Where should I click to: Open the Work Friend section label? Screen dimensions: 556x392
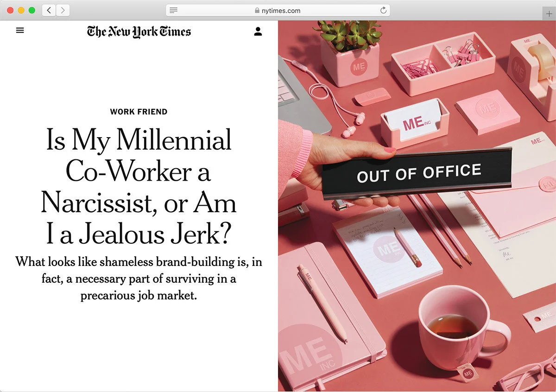pos(139,112)
